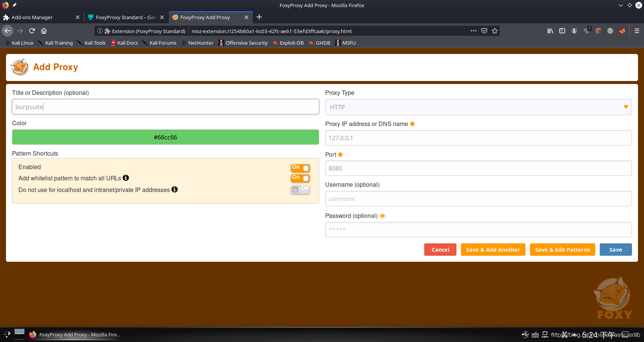
Task: Click the Proxy Type dropdown arrow
Action: (x=626, y=107)
